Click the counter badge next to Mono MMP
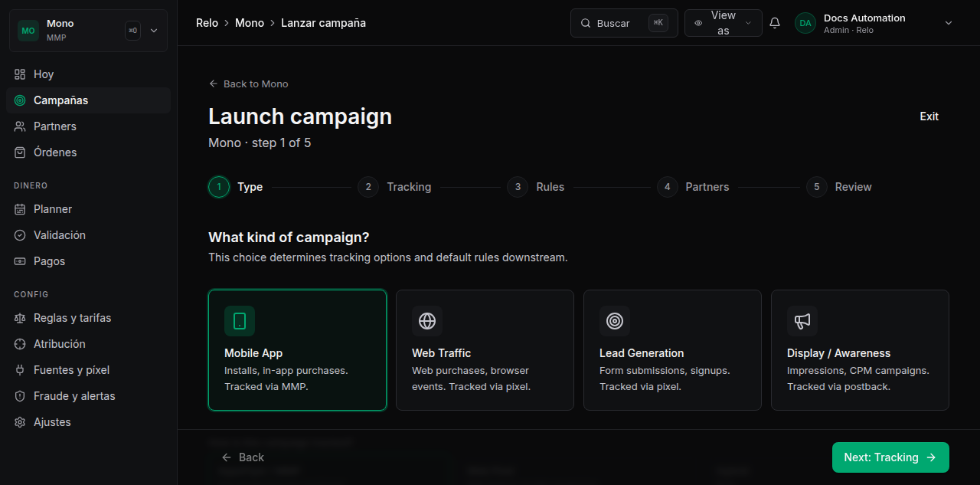The width and height of the screenshot is (980, 485). [132, 31]
